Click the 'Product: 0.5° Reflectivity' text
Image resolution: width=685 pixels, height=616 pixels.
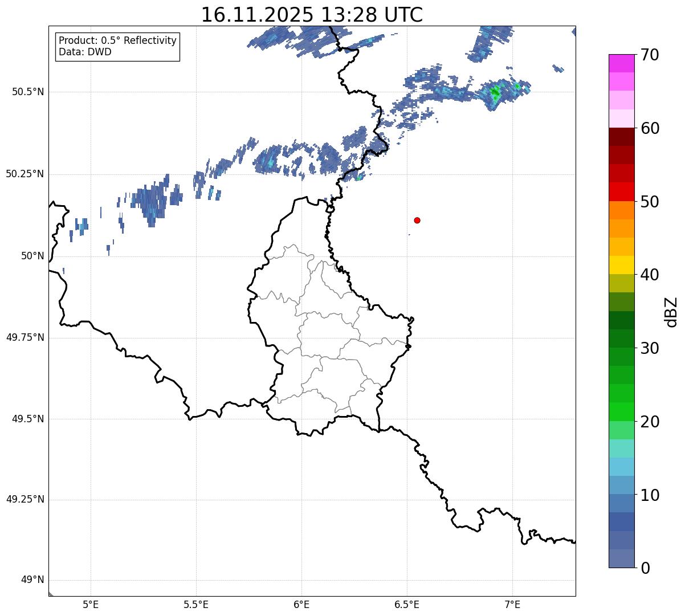point(118,40)
